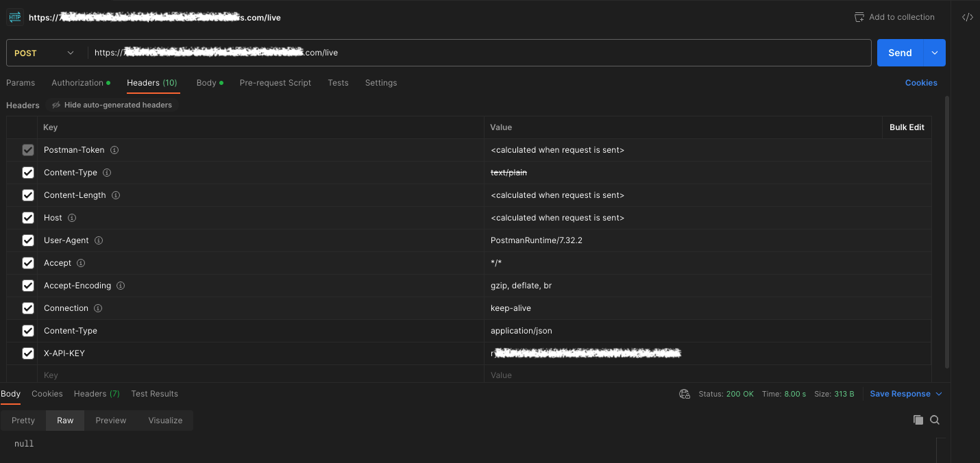This screenshot has height=463, width=980.
Task: Uncheck the Accept-Encoding header
Action: (x=27, y=285)
